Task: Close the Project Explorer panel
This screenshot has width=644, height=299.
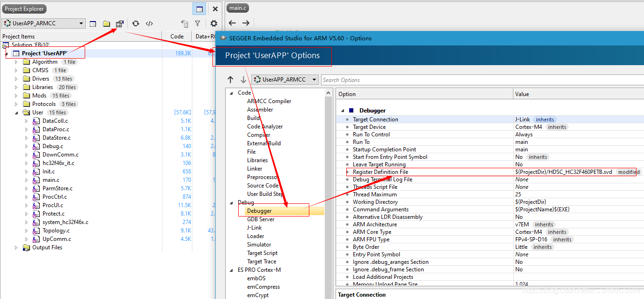Action: coord(215,9)
